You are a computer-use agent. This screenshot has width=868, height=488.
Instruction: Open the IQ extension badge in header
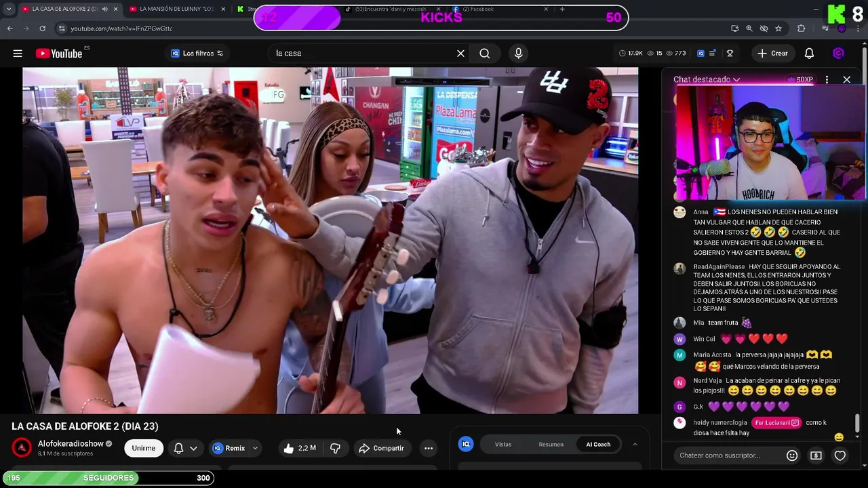coord(701,54)
